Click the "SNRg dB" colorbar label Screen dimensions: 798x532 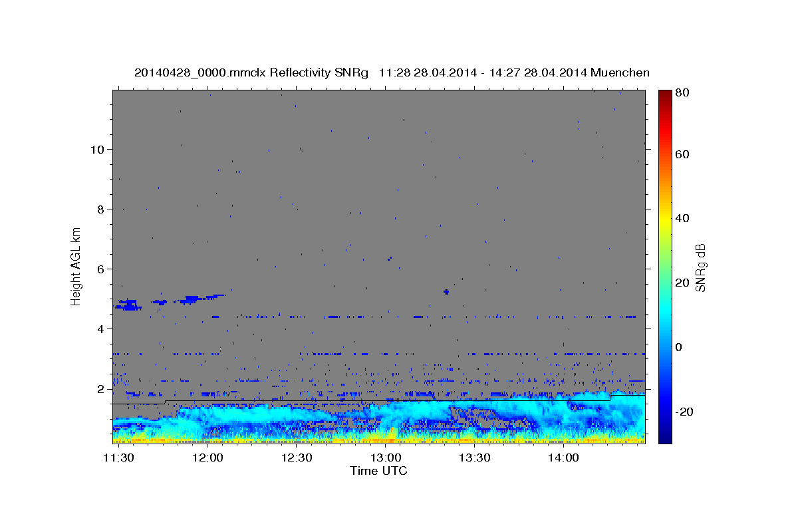pyautogui.click(x=700, y=267)
